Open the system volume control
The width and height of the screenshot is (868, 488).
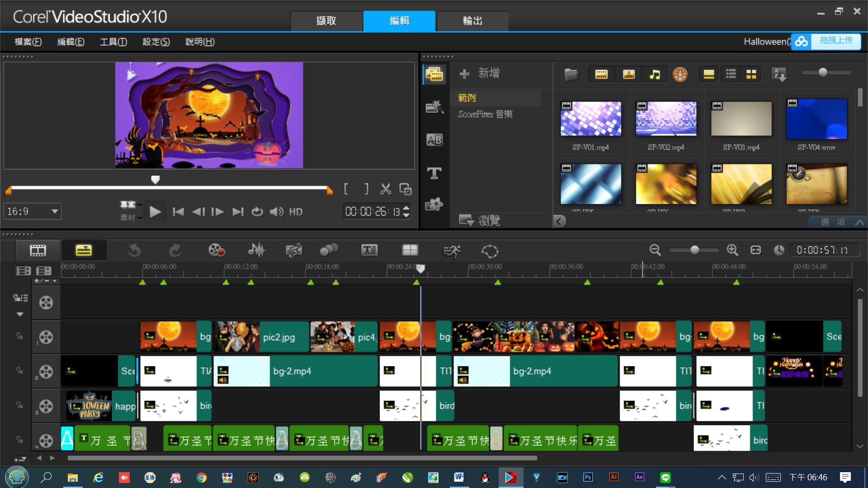[277, 211]
